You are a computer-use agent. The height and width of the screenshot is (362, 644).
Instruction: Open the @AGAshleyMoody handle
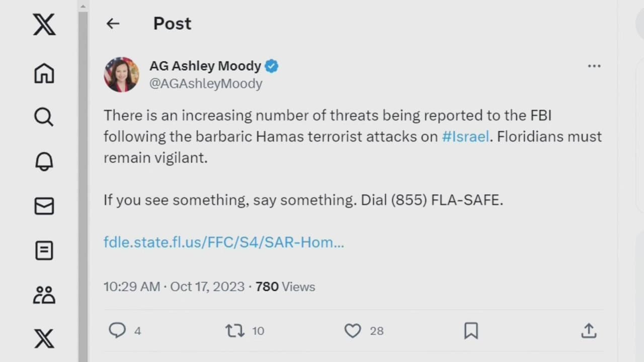[x=206, y=83]
